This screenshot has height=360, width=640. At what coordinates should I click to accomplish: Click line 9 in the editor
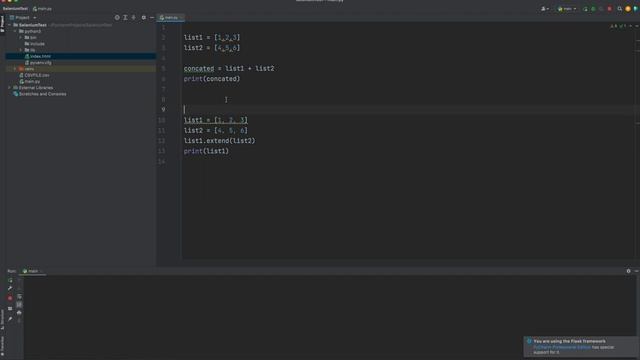click(x=408, y=109)
